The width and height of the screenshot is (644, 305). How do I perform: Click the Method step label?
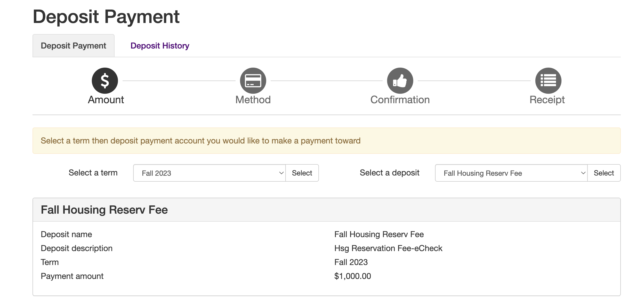[253, 100]
